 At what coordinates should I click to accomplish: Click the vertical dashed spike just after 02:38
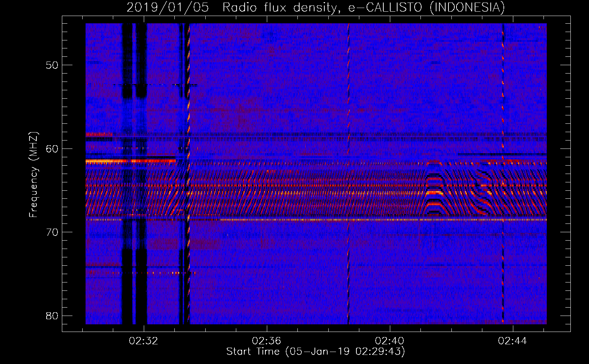click(348, 174)
